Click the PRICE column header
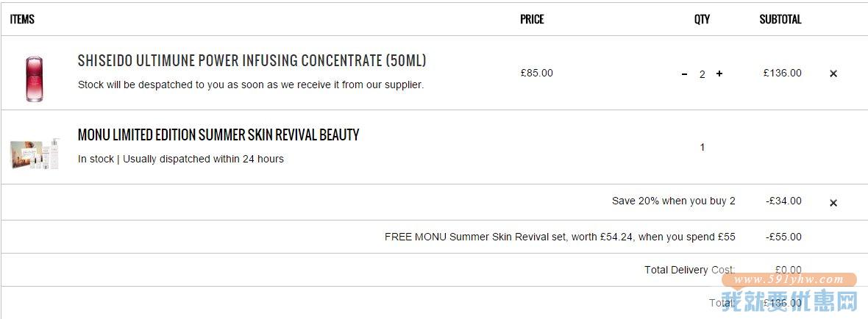This screenshot has width=868, height=319. pos(532,19)
